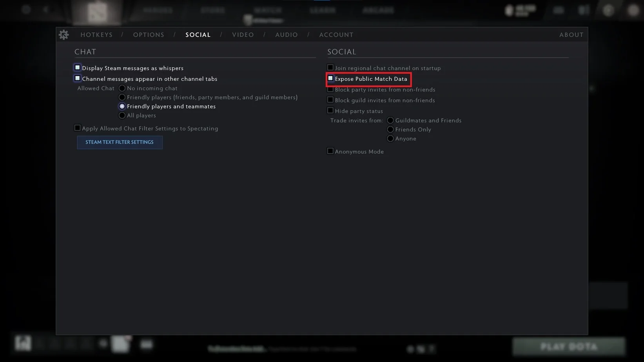Open the About section

(x=571, y=35)
